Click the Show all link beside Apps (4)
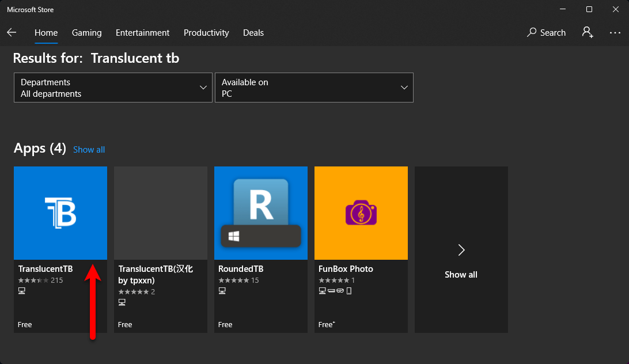The image size is (629, 364). [89, 150]
